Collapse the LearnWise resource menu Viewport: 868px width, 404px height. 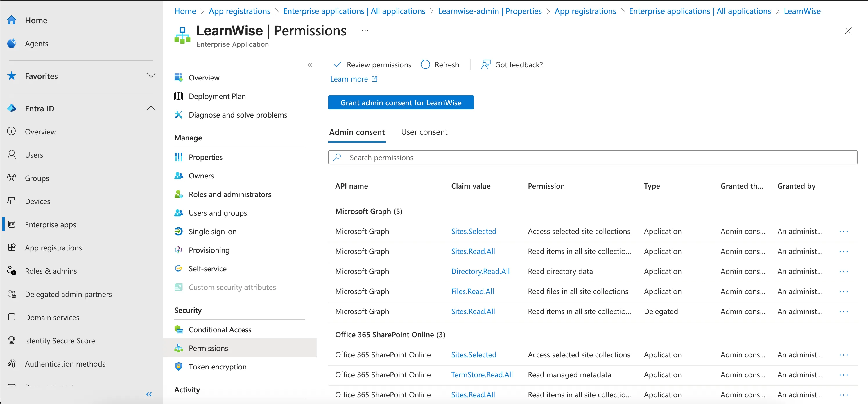tap(310, 65)
